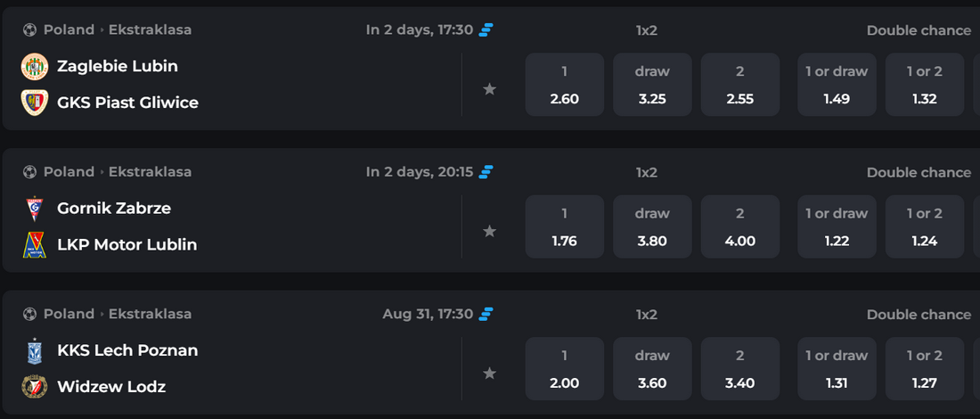The image size is (980, 419).
Task: Pick draw at 3.25 in first match
Action: (652, 85)
